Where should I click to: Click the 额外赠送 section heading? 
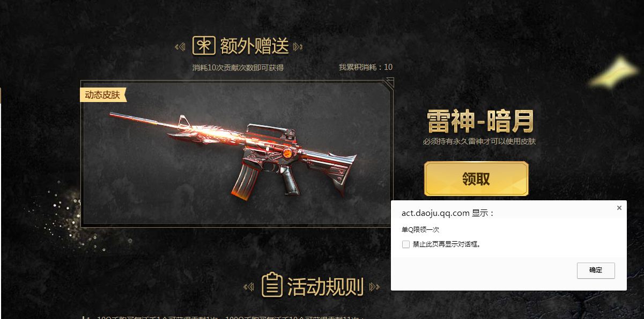coord(254,46)
